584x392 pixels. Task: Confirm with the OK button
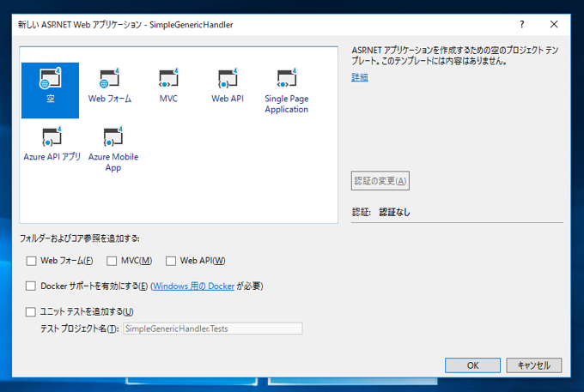[x=472, y=365]
